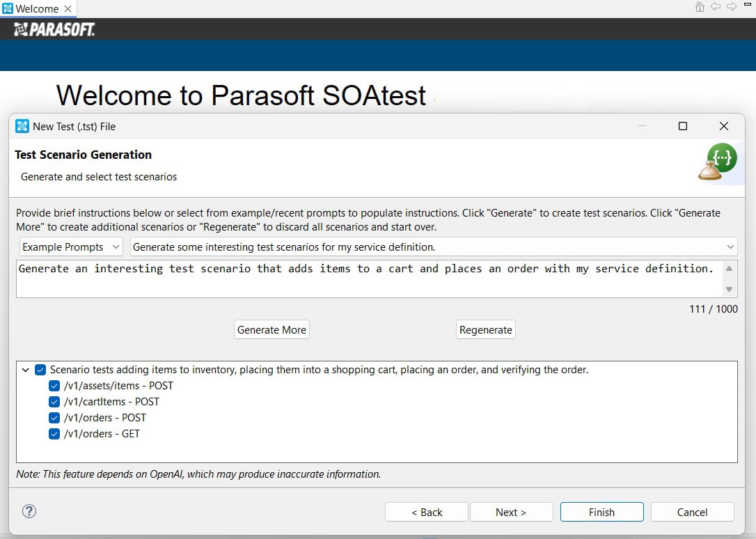The image size is (756, 539).
Task: Click scroll down arrow in instructions box
Action: 729,289
